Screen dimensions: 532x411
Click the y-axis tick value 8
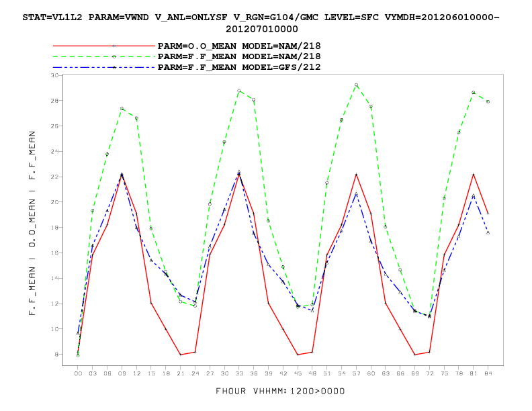56,355
